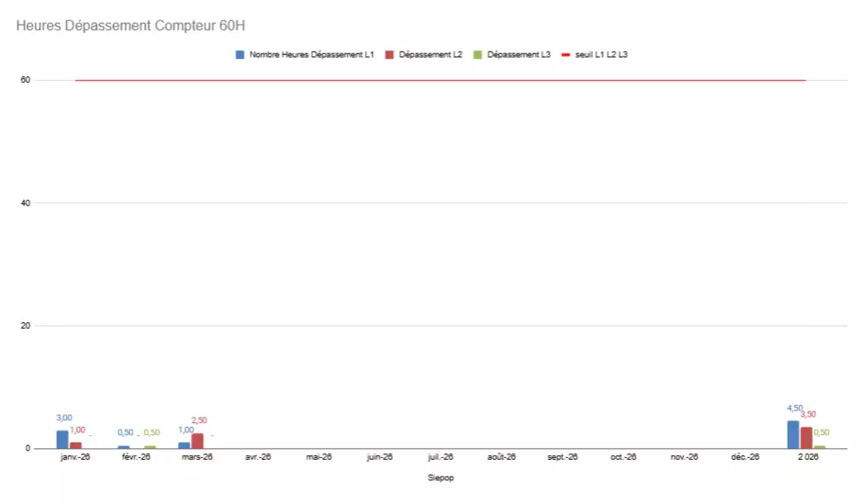This screenshot has height=504, width=863.
Task: Click the blue L1 bar for 2 026 total
Action: (793, 434)
